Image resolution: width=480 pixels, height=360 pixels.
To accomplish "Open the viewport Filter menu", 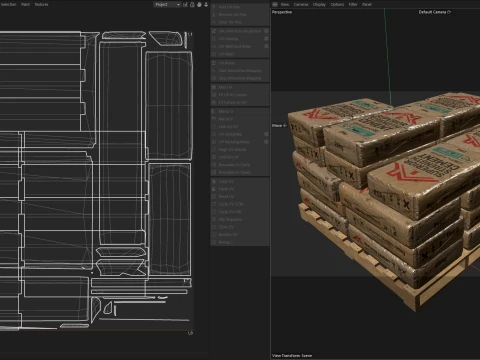I will [x=353, y=4].
